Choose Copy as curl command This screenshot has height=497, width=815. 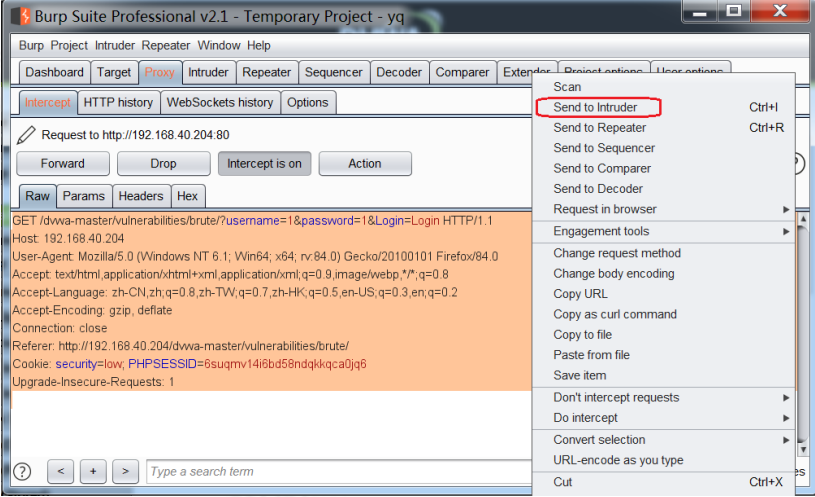(x=664, y=315)
